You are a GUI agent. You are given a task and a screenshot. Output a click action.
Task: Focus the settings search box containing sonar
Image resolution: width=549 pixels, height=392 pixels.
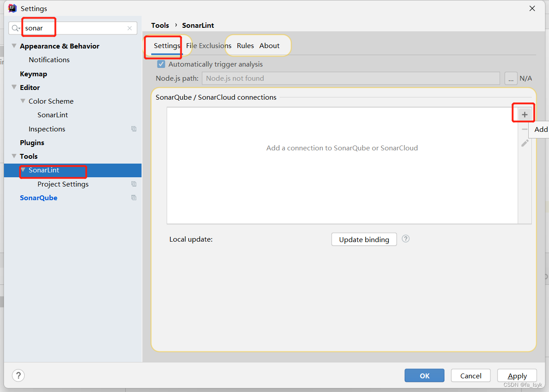coord(73,28)
